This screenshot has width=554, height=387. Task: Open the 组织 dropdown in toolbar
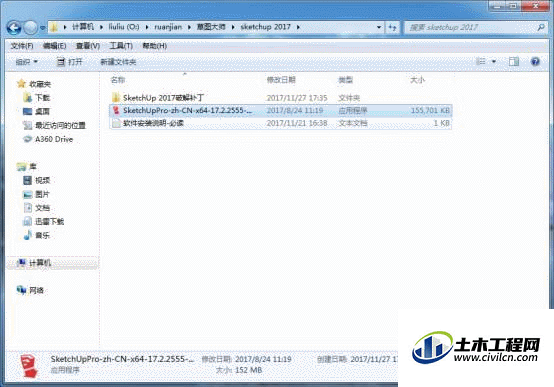pos(26,62)
